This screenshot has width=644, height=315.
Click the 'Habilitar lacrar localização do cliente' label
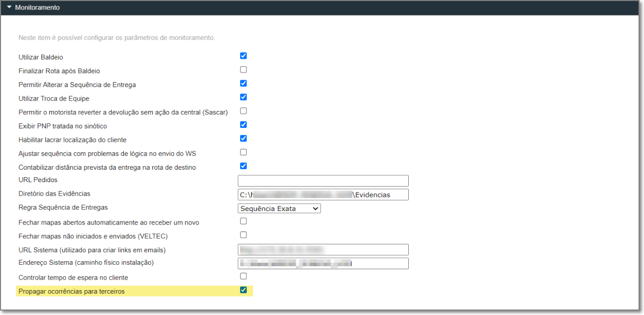[73, 140]
